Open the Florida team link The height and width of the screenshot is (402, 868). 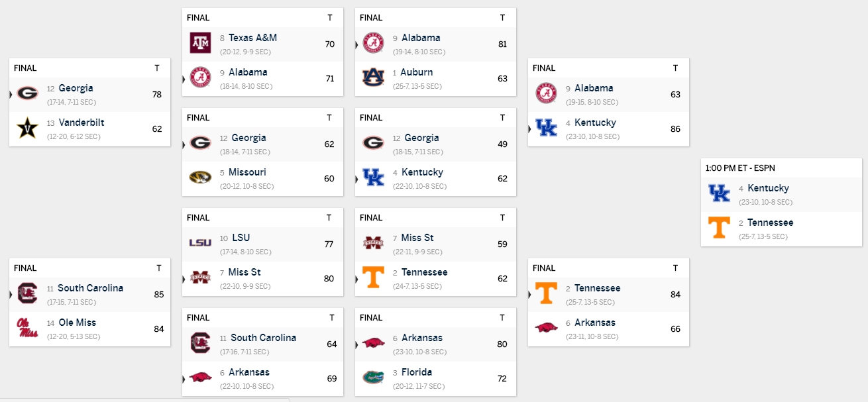(416, 372)
